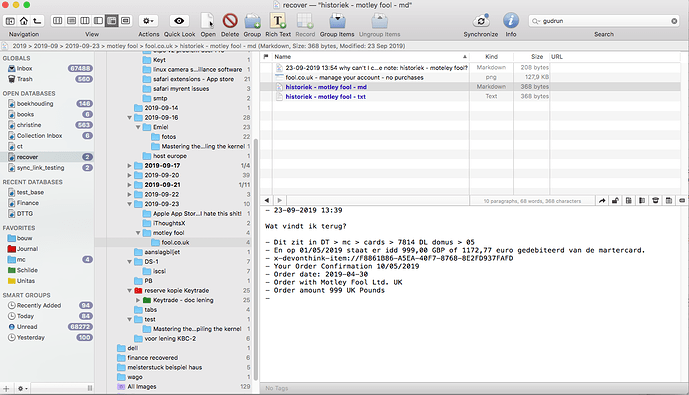Viewport: 689px width, 395px height.
Task: Toggle the document lock icon
Action: 615,201
